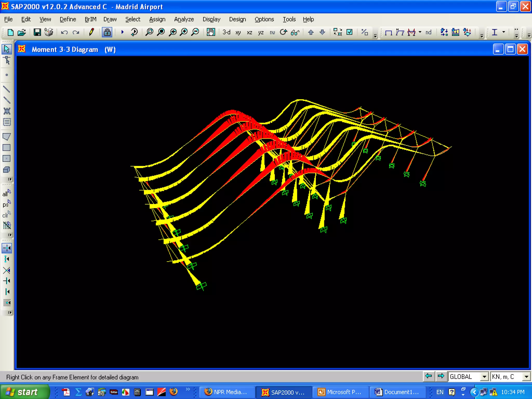
Task: Click the Clear Selection 'clr' button
Action: [6, 215]
